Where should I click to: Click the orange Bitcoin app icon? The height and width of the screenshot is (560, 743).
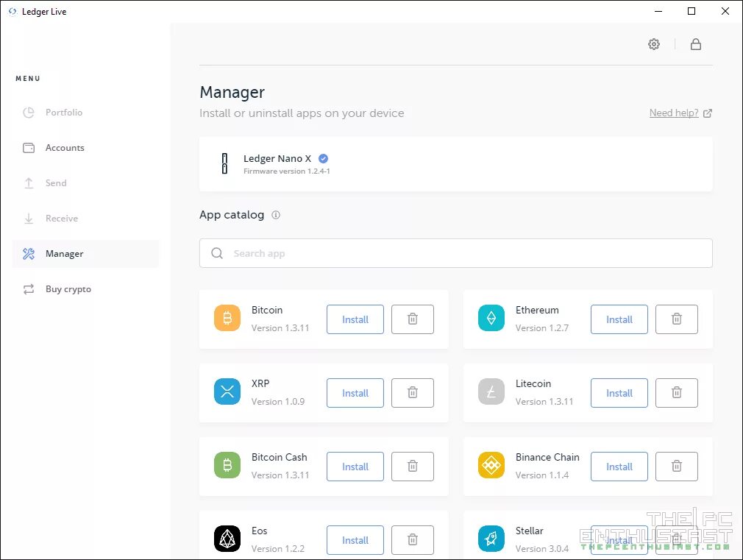[227, 318]
